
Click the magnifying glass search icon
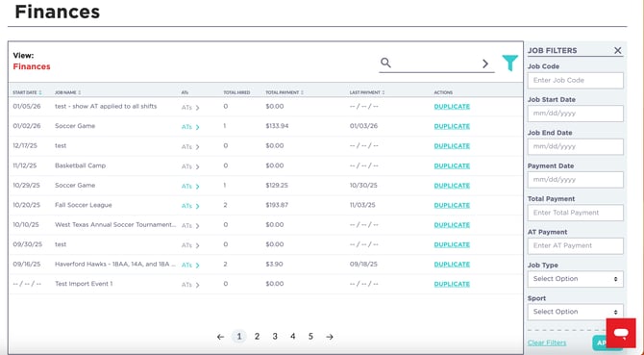pos(385,63)
